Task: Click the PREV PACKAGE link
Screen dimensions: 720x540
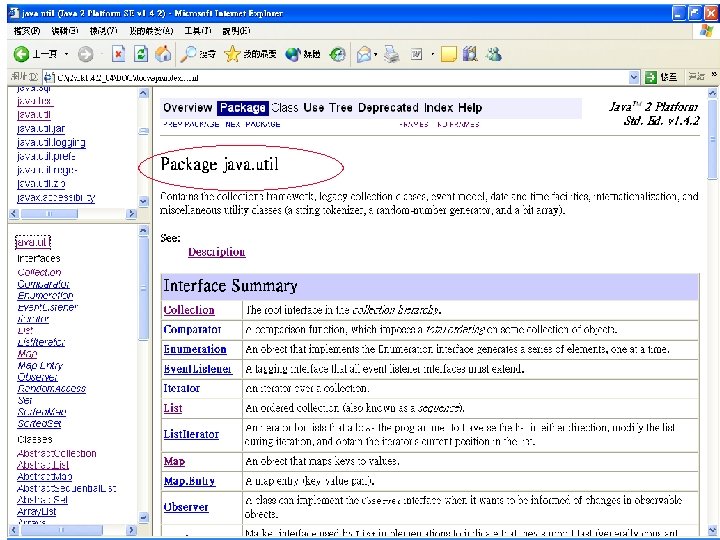Action: click(191, 124)
